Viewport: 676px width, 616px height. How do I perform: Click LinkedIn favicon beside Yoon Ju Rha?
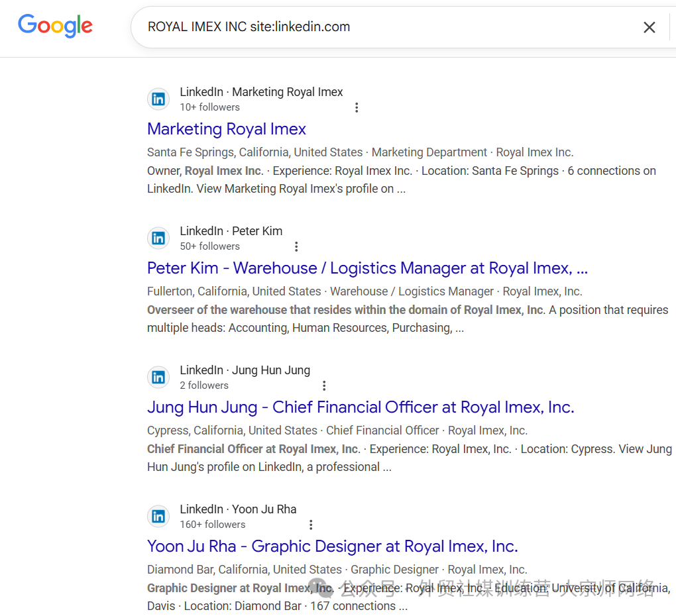(158, 517)
